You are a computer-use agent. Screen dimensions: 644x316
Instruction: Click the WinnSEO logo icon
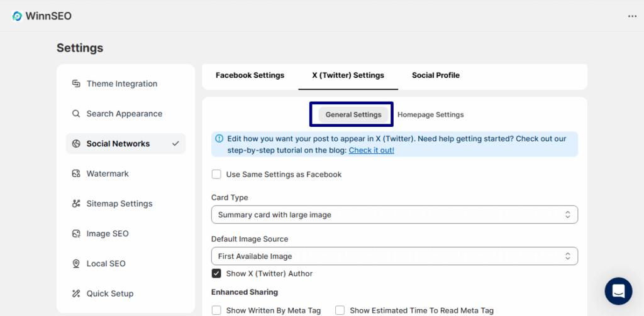pos(17,16)
